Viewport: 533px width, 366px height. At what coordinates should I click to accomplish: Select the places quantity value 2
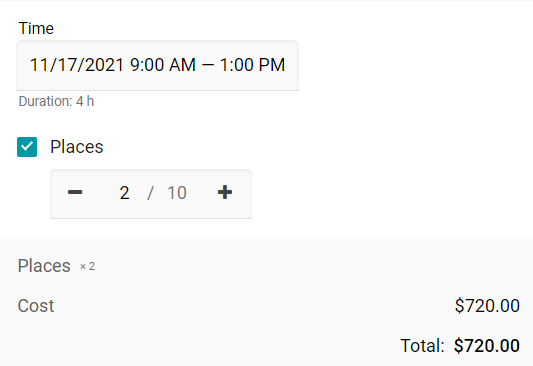(124, 193)
